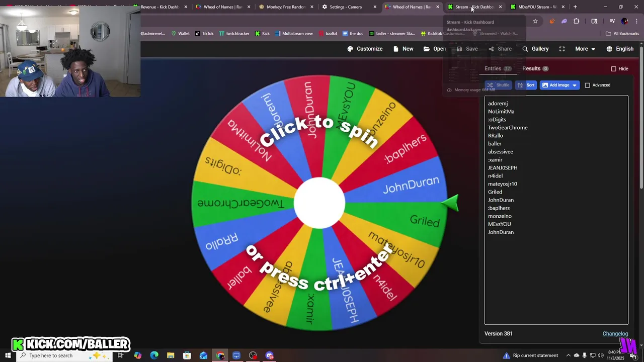Open Task View from the taskbar

tap(121, 355)
